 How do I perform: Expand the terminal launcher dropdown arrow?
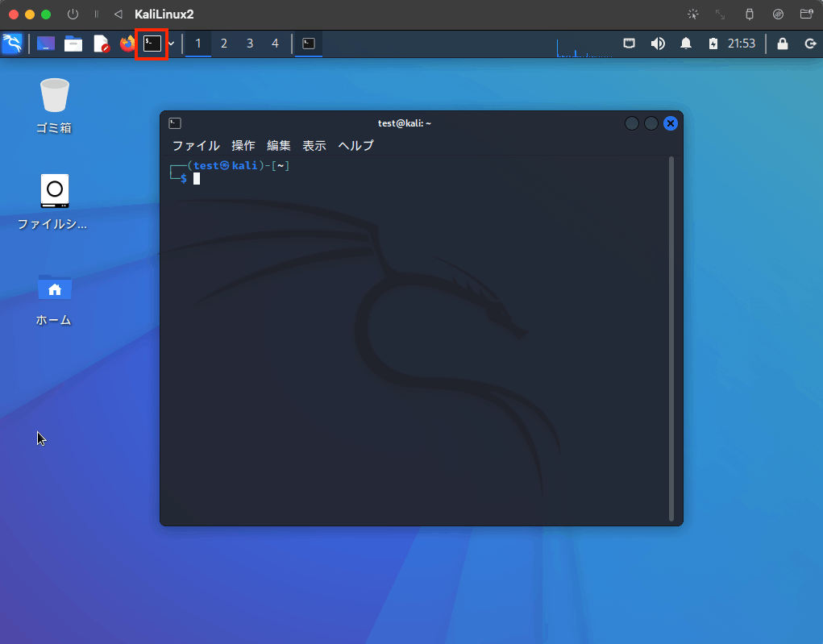[x=171, y=44]
